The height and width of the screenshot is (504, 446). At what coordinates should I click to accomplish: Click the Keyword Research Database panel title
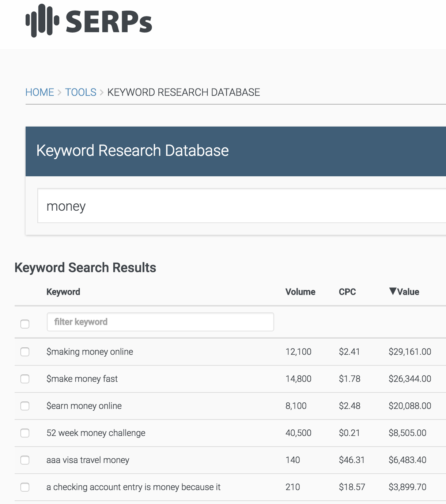(133, 151)
